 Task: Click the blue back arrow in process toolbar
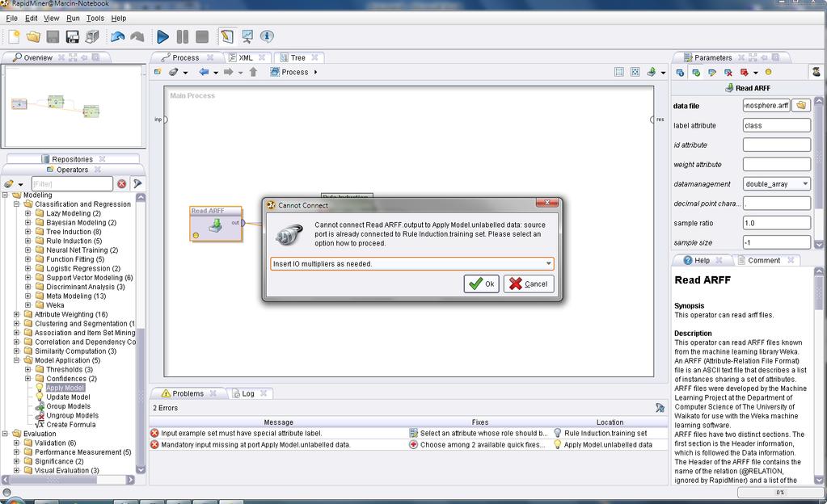[204, 72]
